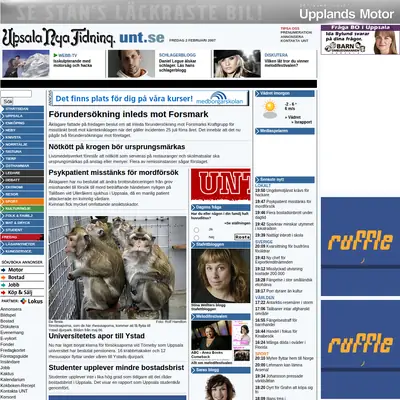Open news item 17:22 Antarktis-resenärer i storm
400x400 pixels.
point(284,302)
